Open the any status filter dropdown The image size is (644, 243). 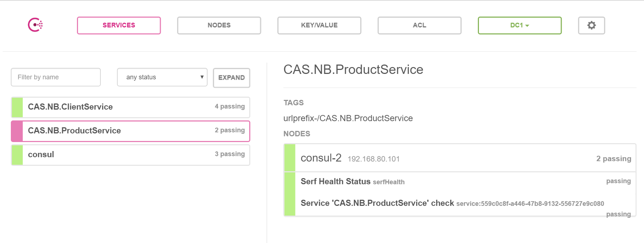click(162, 77)
